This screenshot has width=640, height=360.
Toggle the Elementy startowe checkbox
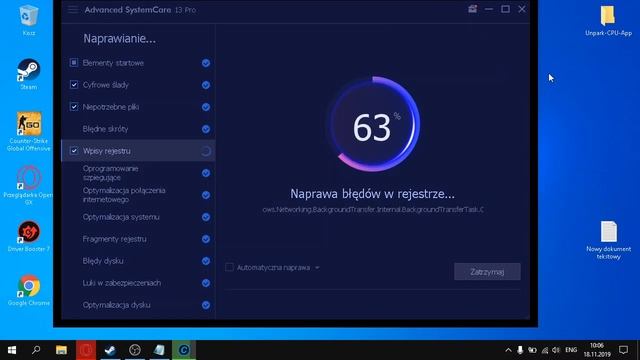click(x=74, y=62)
